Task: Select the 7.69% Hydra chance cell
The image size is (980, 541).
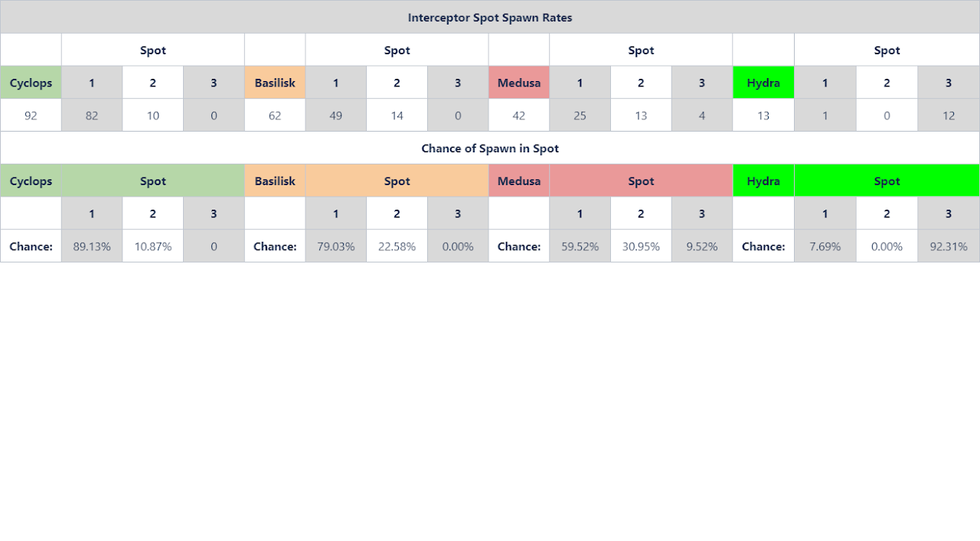Action: pyautogui.click(x=825, y=246)
